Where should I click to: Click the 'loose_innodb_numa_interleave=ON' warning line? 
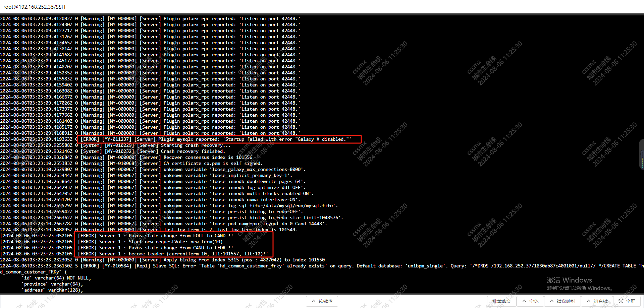150,200
